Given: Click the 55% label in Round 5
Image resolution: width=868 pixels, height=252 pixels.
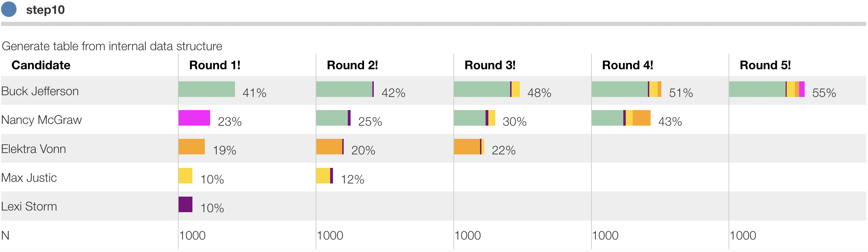Looking at the screenshot, I should (x=824, y=93).
